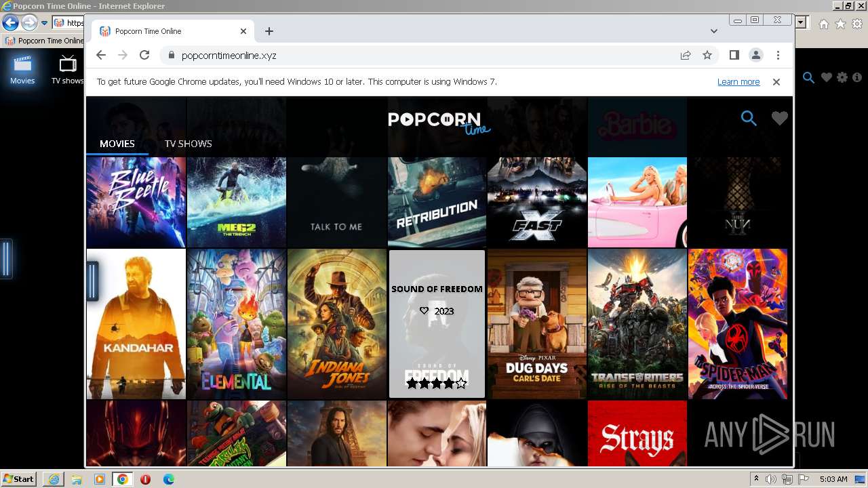Open The Nun II poster
868x488 pixels.
[738, 202]
